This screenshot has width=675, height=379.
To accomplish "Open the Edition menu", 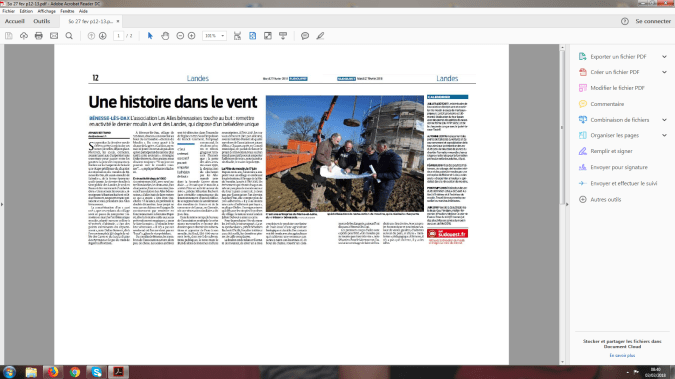I will click(26, 11).
